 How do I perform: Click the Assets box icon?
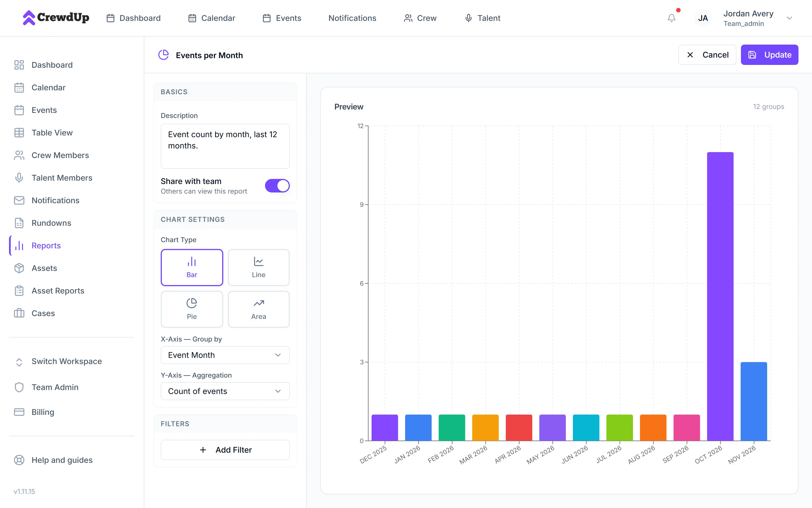click(19, 268)
